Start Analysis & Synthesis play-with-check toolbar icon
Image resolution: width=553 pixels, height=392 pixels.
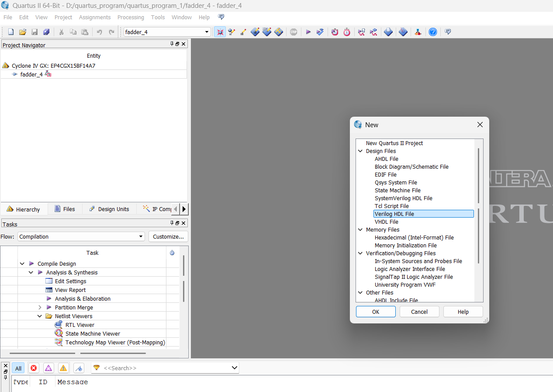click(320, 32)
